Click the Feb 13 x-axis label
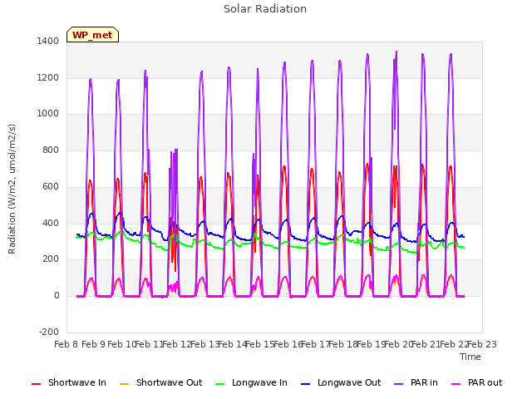The height and width of the screenshot is (399, 532). tap(205, 344)
